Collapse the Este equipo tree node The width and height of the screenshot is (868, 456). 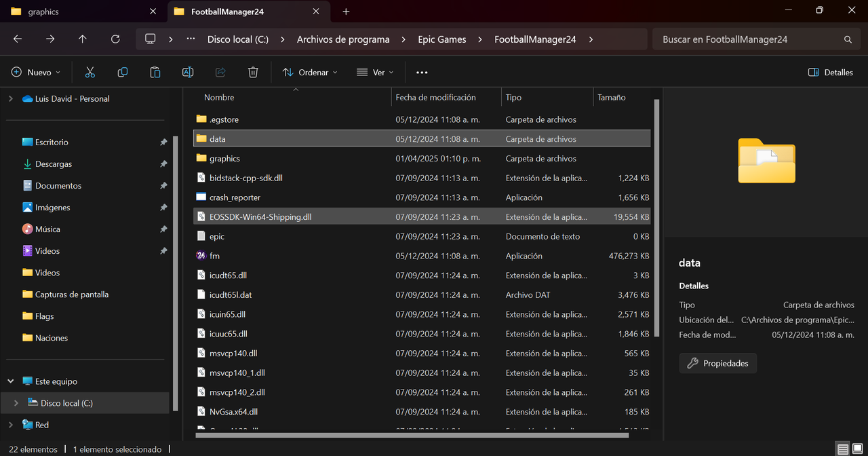click(x=10, y=381)
